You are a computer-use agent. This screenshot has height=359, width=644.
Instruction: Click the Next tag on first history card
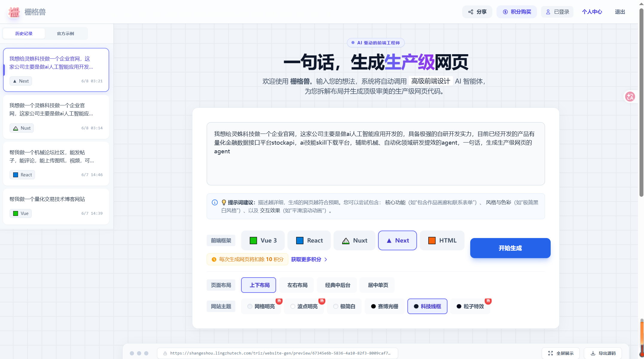(x=21, y=81)
